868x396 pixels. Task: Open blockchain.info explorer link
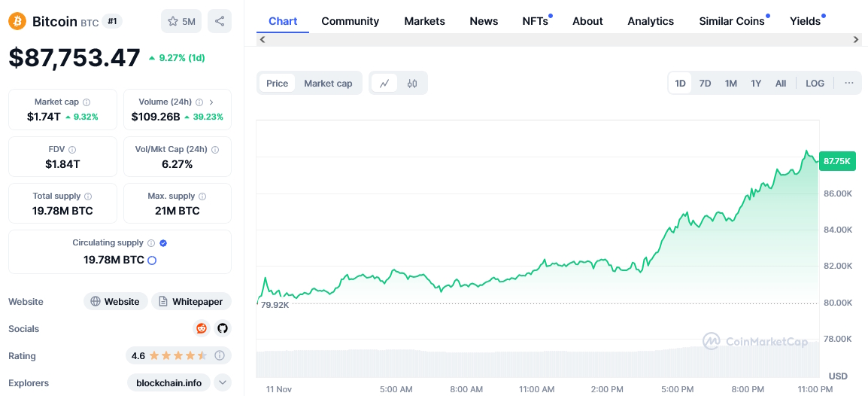168,382
